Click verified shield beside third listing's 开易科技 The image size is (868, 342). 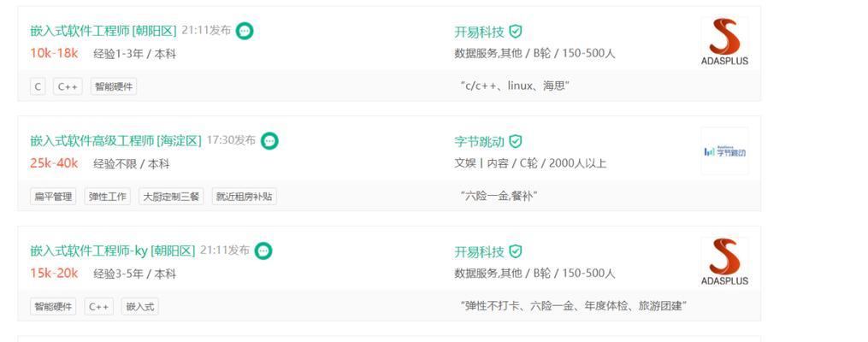[x=516, y=251]
